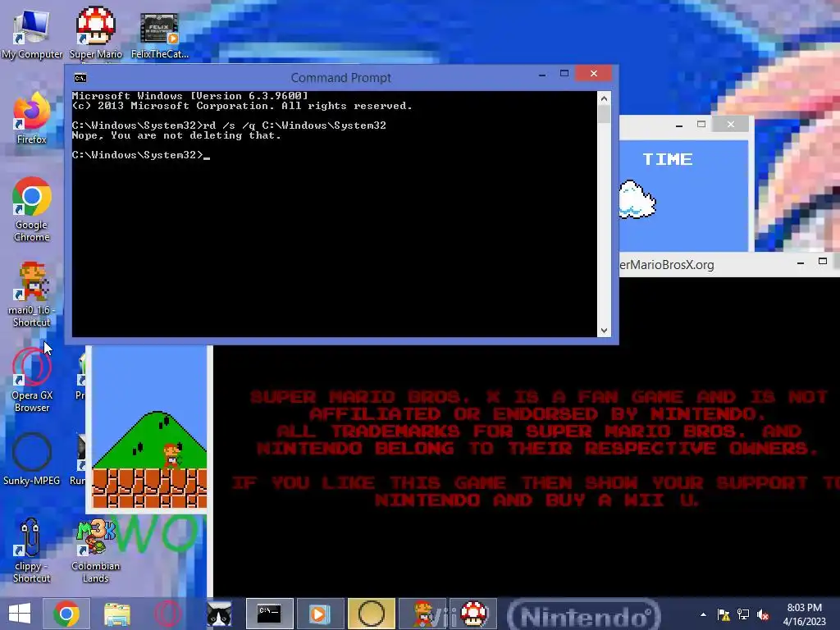The width and height of the screenshot is (840, 630).
Task: Click the 'Nope, You are not deleting that.' line
Action: (x=176, y=135)
